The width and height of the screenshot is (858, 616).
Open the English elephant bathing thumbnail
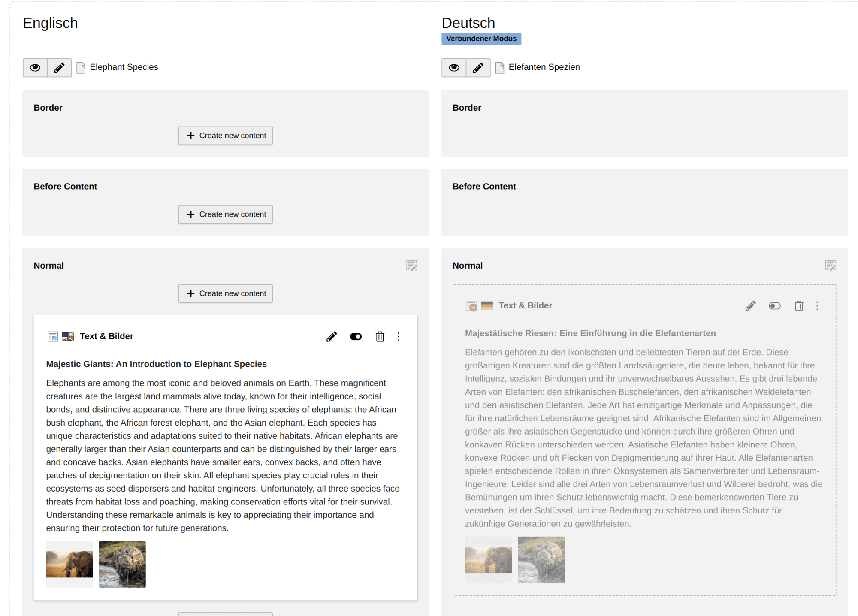tap(122, 564)
